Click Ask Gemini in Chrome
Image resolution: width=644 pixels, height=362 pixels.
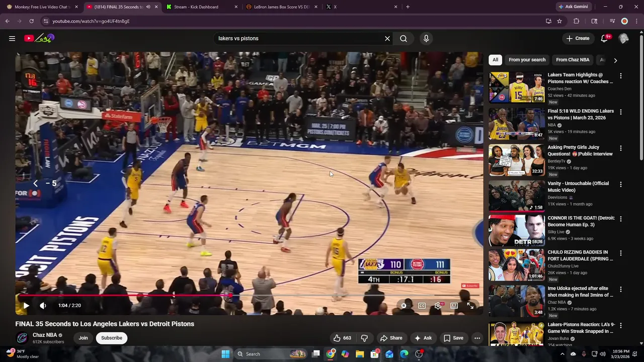[573, 7]
